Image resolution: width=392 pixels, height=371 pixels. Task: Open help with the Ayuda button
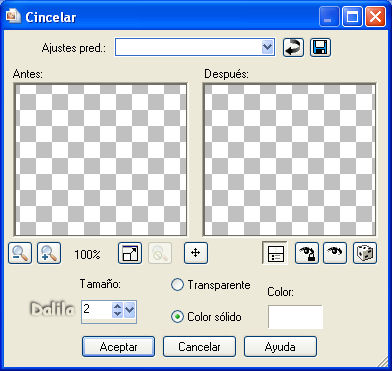click(x=280, y=347)
